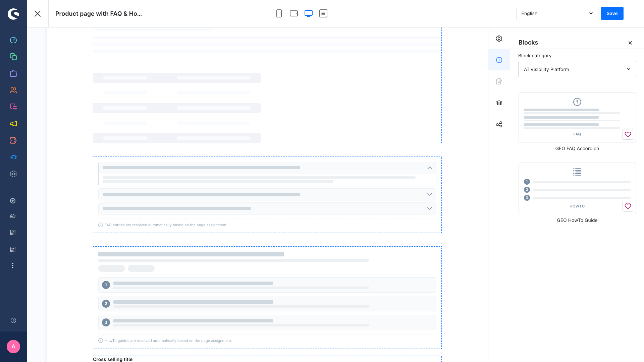644x362 pixels.
Task: Click the Cross selling title text
Action: (x=113, y=359)
